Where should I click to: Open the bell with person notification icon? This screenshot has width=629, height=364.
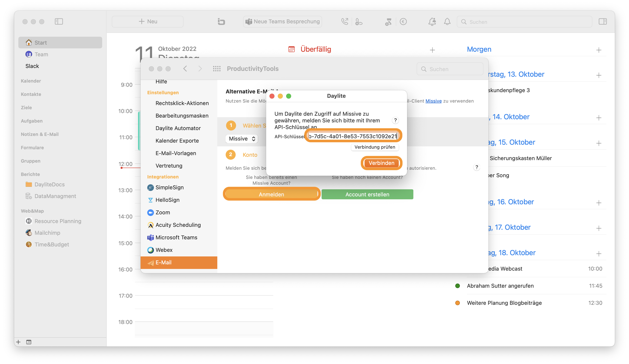(x=432, y=22)
